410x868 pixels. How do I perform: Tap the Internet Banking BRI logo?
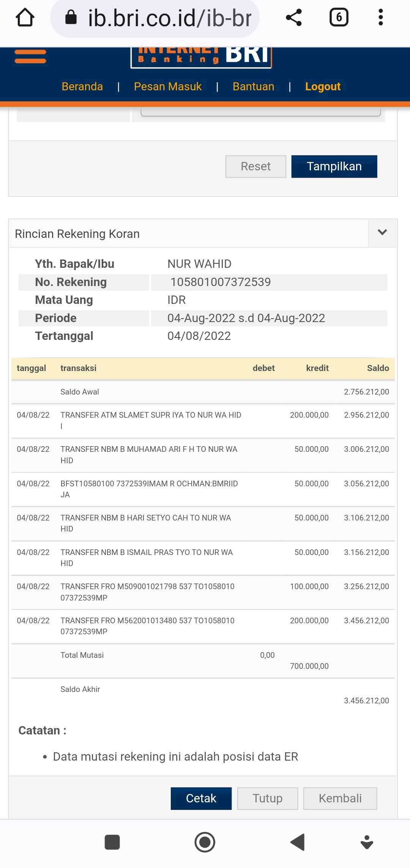coord(201,57)
